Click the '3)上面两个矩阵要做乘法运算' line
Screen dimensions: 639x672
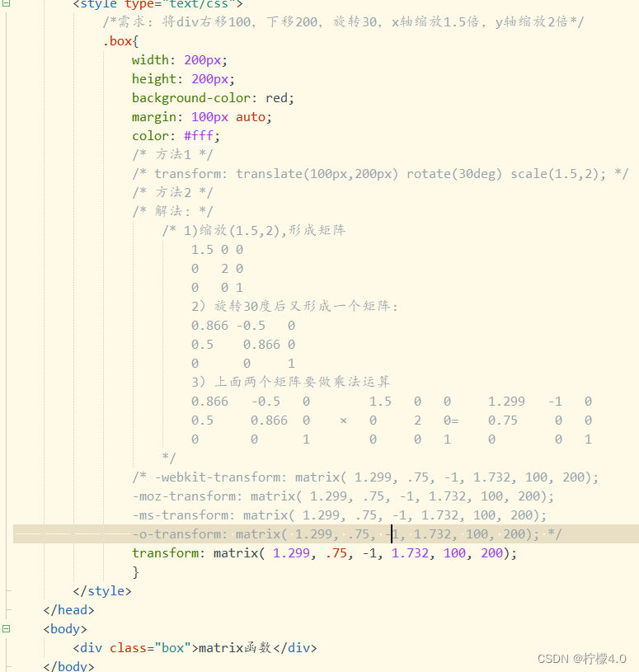point(290,382)
